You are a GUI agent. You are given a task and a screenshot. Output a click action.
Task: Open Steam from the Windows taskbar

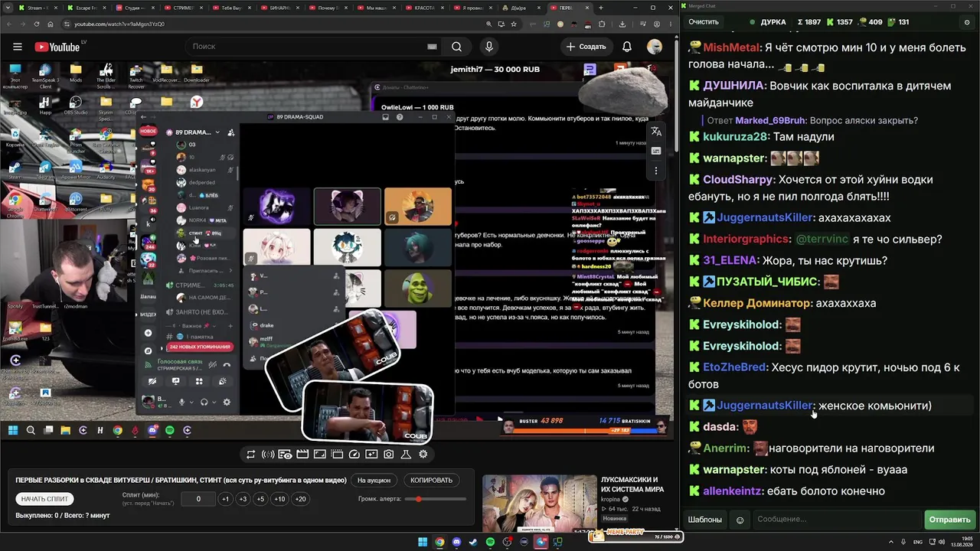point(473,543)
